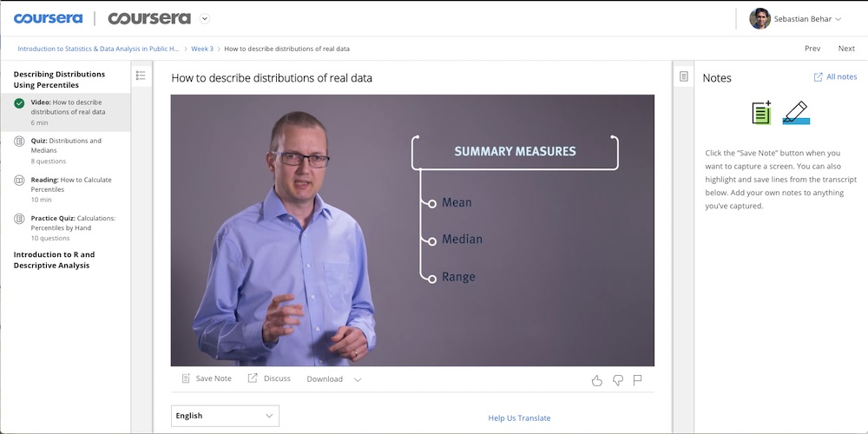Dislike the video with thumbs down

click(x=618, y=380)
